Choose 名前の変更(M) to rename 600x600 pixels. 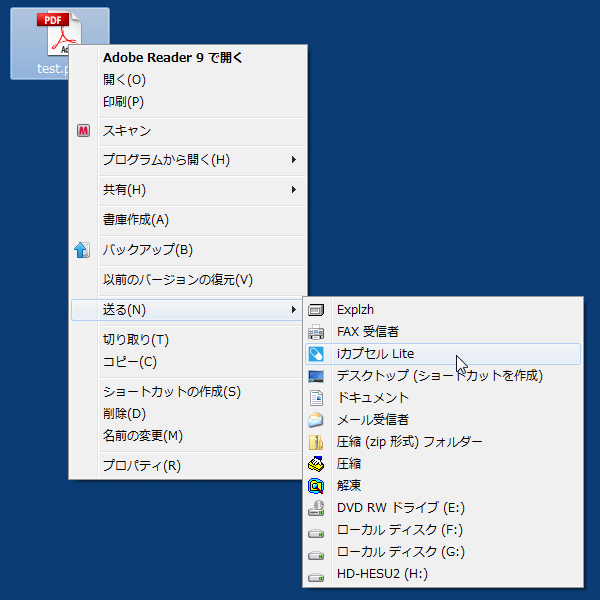click(187, 436)
